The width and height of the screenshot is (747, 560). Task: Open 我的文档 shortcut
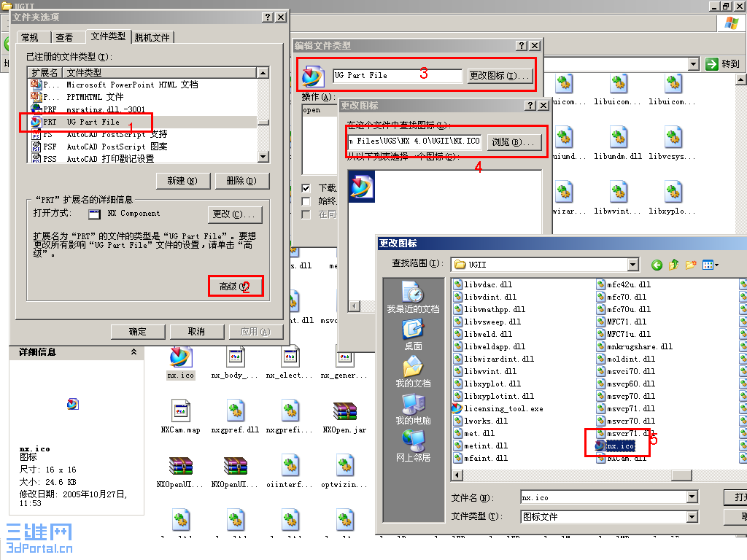[x=413, y=372]
